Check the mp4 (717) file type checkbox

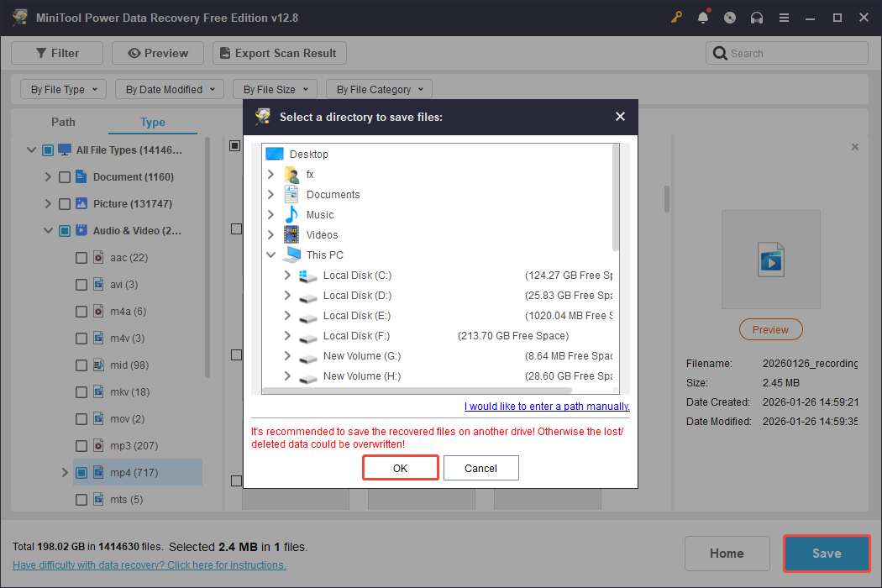81,472
